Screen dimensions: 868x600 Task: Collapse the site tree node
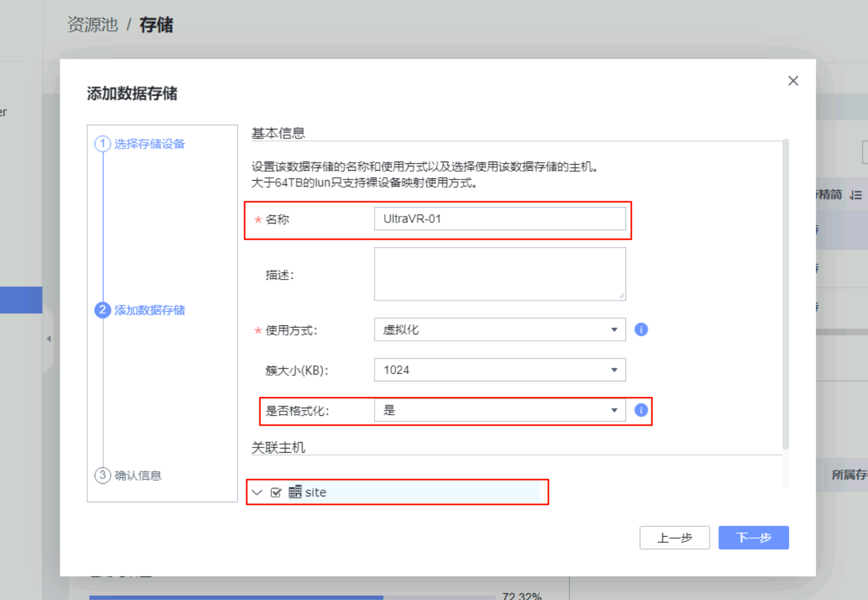[x=257, y=493]
